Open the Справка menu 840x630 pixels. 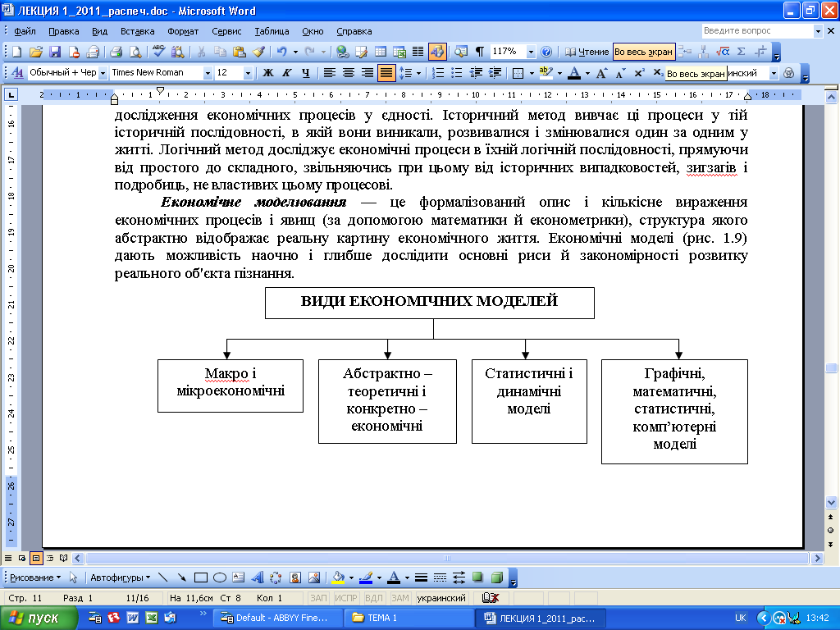click(354, 31)
